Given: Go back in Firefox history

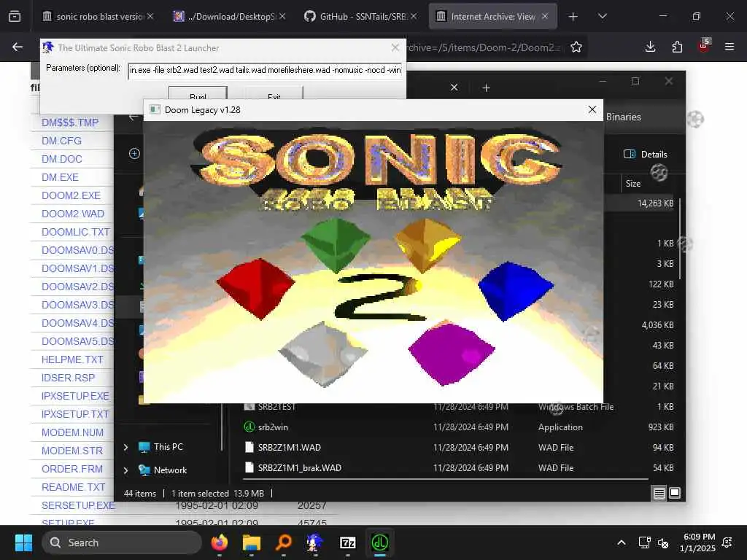Looking at the screenshot, I should pyautogui.click(x=18, y=47).
